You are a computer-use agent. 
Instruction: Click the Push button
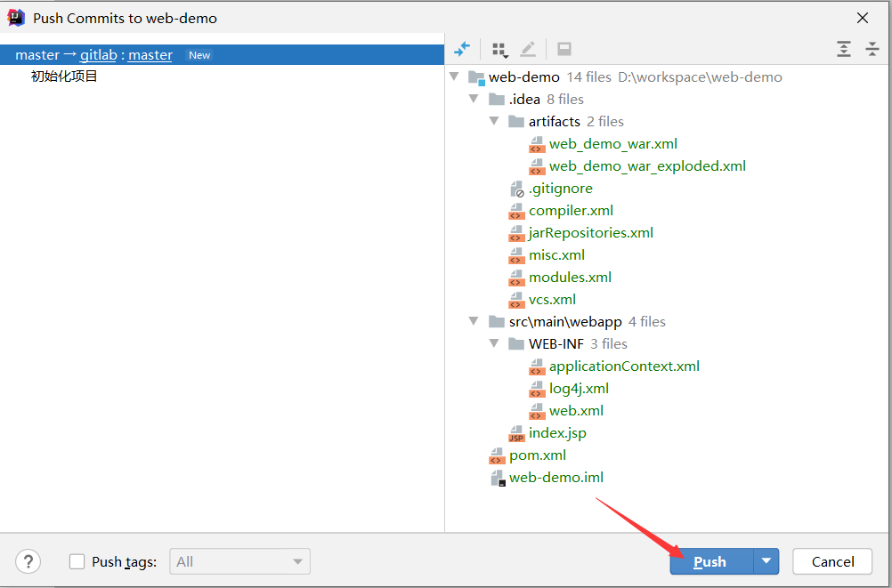711,561
